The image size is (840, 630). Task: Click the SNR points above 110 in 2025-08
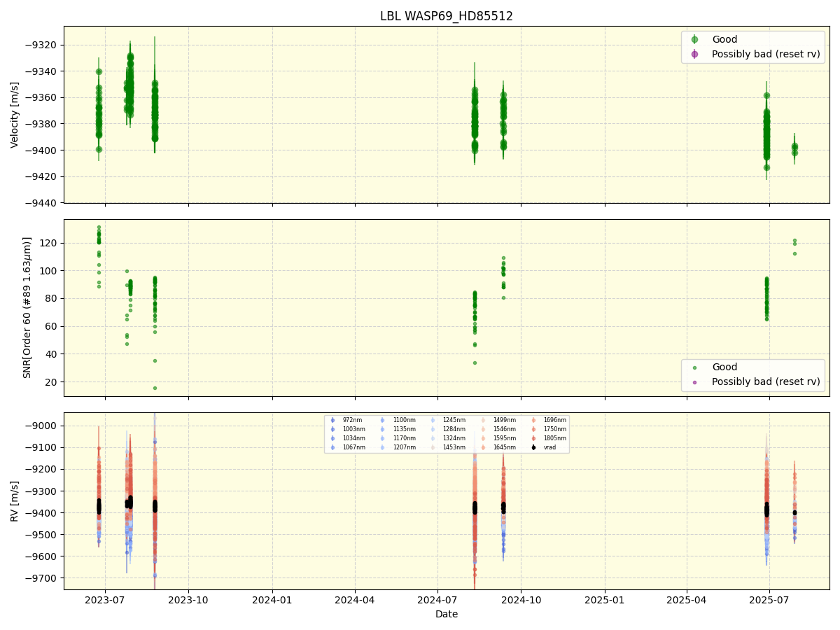click(794, 246)
